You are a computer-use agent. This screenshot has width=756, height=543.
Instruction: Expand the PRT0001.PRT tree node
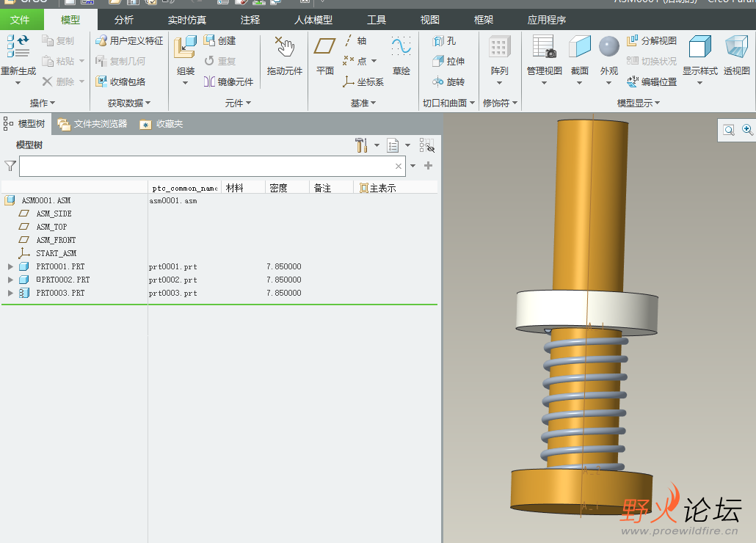pyautogui.click(x=10, y=266)
